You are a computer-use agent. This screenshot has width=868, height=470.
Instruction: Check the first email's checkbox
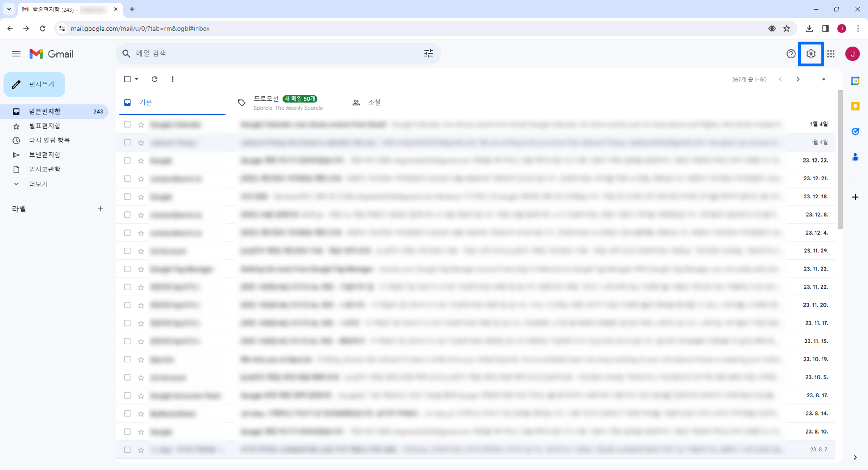point(127,124)
